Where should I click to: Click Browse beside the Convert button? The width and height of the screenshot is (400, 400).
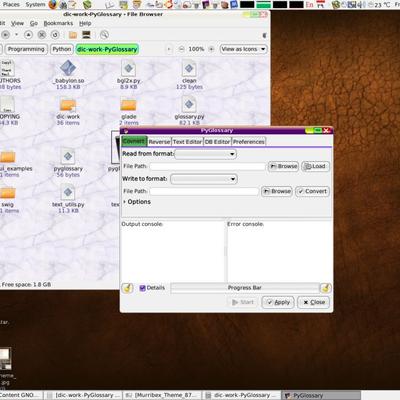pos(277,191)
